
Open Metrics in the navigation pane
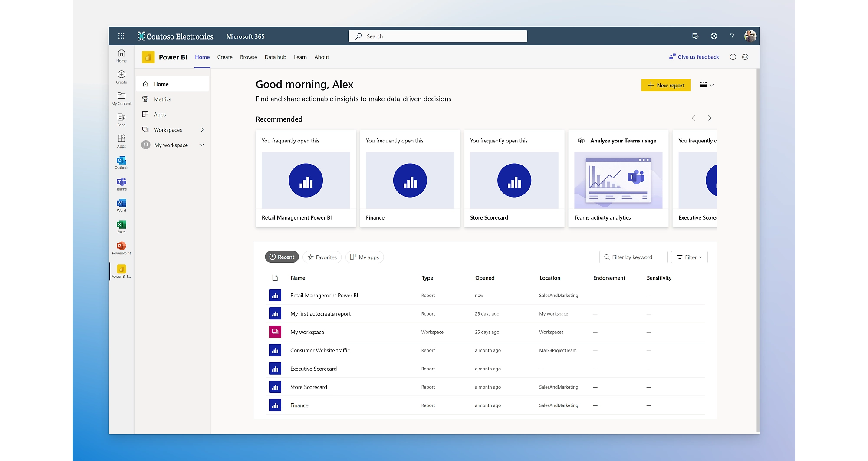pos(173,99)
